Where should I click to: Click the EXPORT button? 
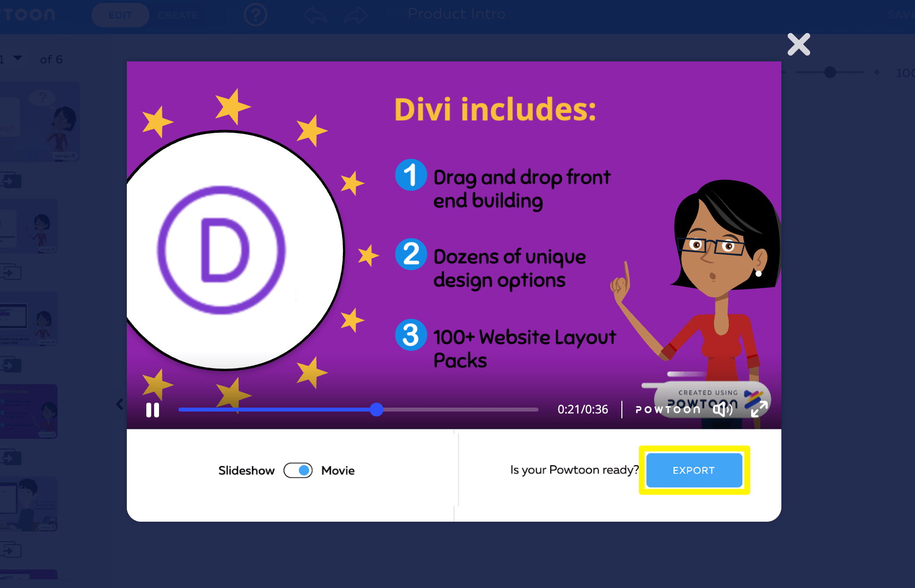694,470
